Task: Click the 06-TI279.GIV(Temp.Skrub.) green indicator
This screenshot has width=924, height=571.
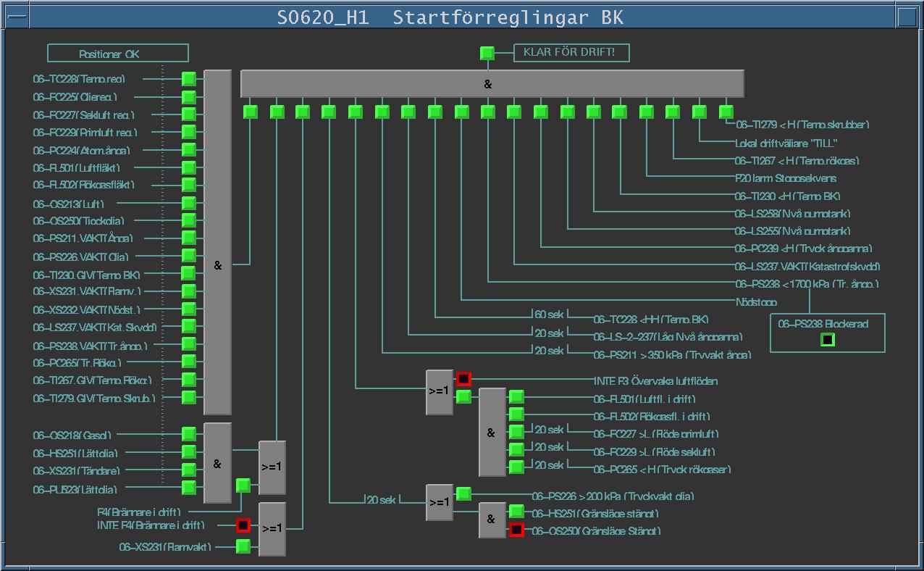Action: tap(188, 397)
